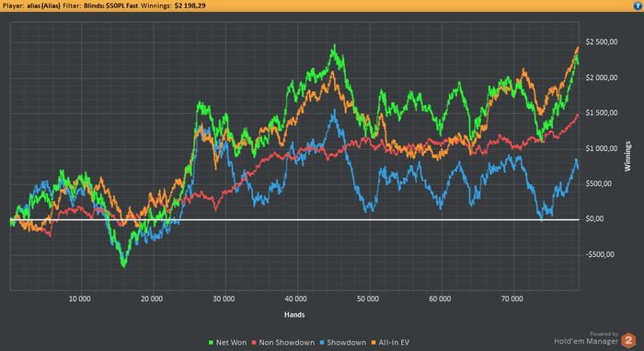Viewport: 644px width, 351px height.
Task: Click the Blinds: $50PL Fast filter text
Action: pos(111,6)
